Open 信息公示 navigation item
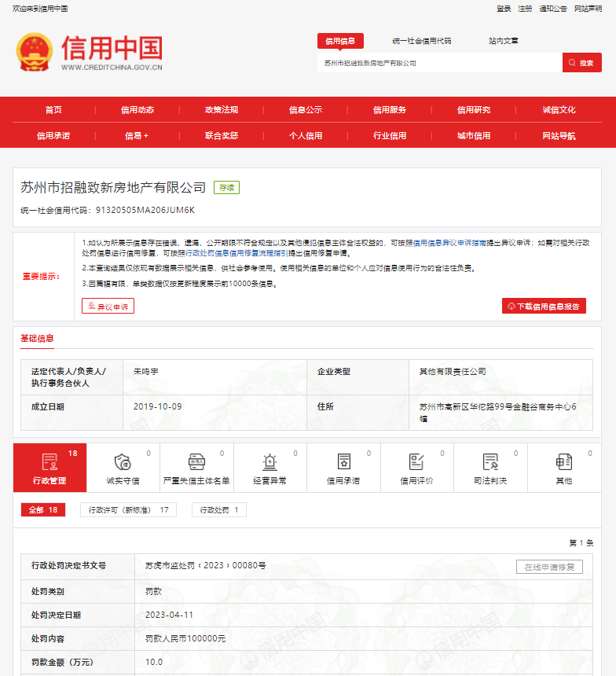Image resolution: width=616 pixels, height=676 pixels. coord(306,110)
